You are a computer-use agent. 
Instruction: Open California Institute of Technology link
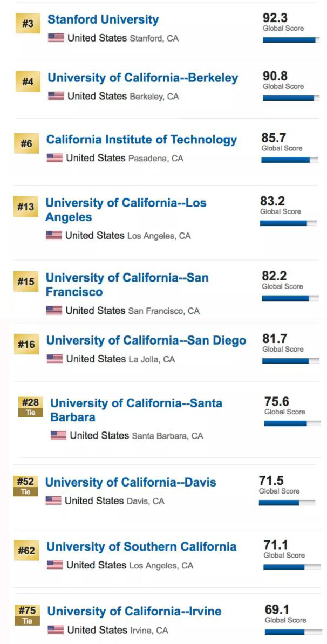click(x=141, y=140)
